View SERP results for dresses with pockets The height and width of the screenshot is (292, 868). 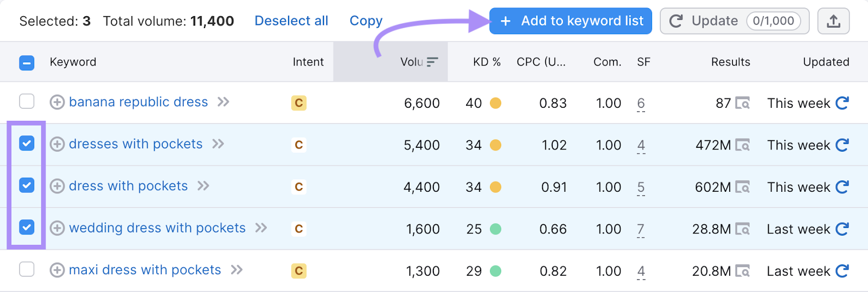pos(742,145)
